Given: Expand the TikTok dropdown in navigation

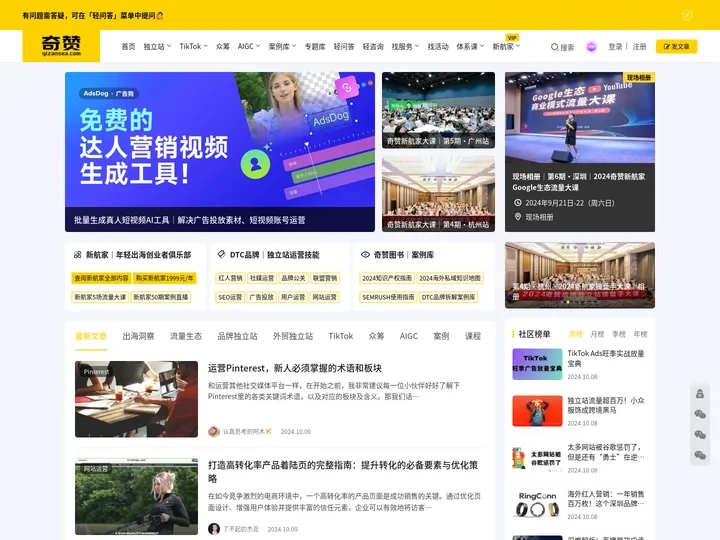Looking at the screenshot, I should click(x=193, y=46).
